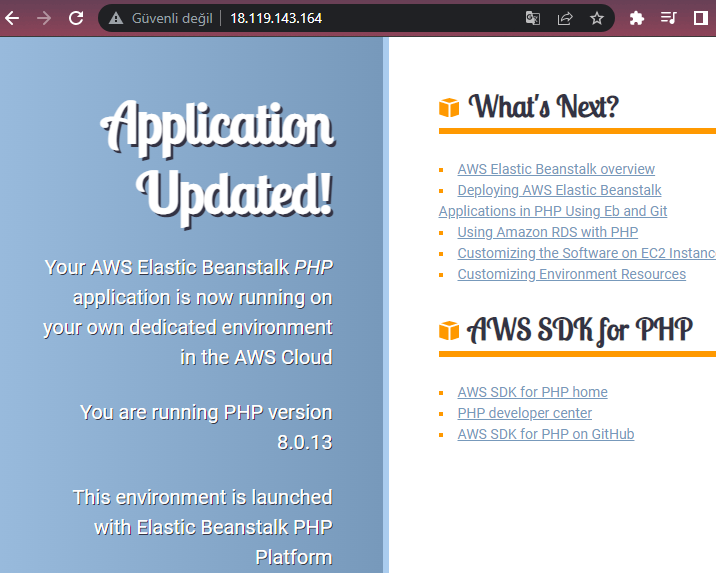Go back using the browser back arrow
716x573 pixels.
click(x=12, y=18)
